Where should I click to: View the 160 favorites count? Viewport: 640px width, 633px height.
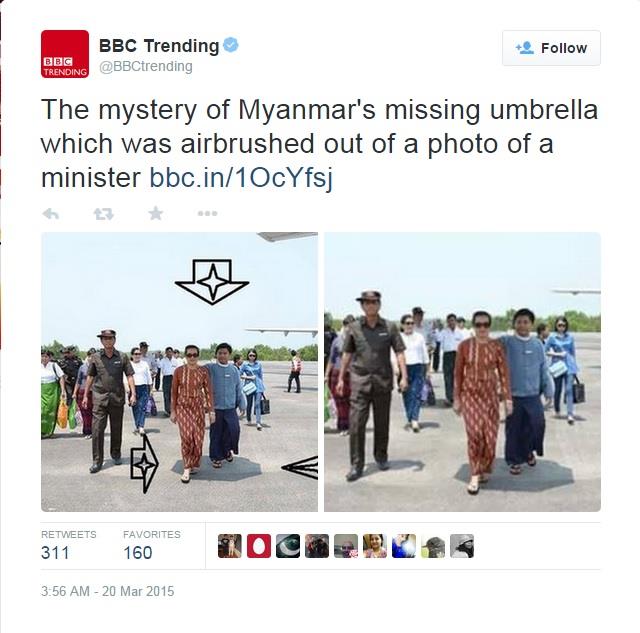pos(138,553)
